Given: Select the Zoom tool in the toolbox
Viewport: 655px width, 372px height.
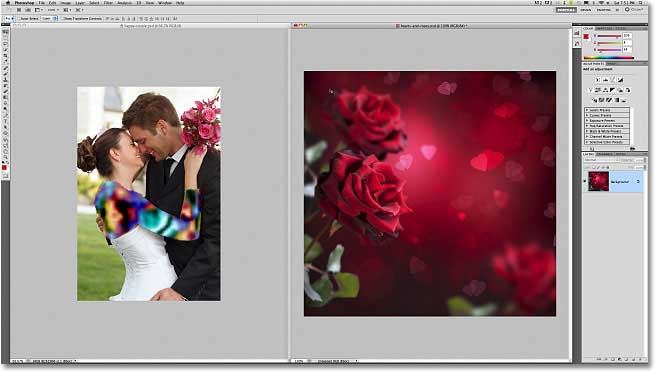Looking at the screenshot, I should pos(5,157).
